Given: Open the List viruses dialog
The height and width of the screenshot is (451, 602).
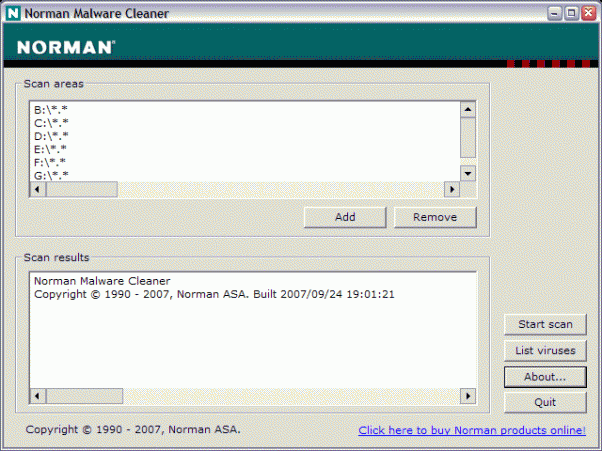Looking at the screenshot, I should (x=545, y=350).
